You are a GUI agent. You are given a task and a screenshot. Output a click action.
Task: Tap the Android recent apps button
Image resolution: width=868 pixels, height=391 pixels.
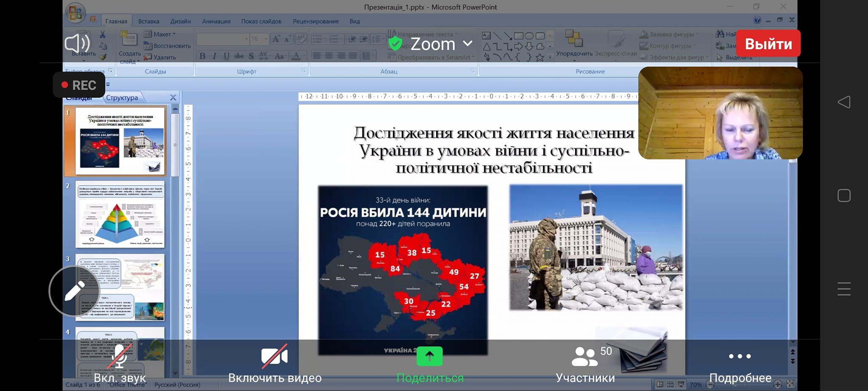tap(844, 289)
